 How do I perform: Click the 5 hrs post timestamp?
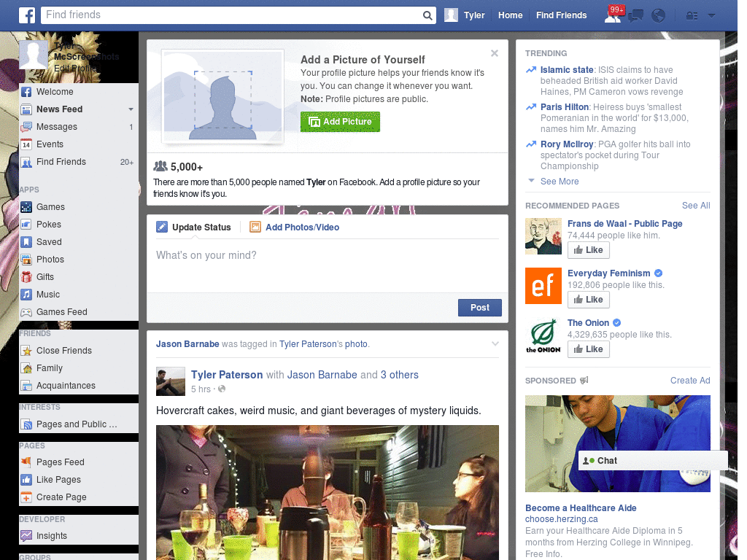201,389
